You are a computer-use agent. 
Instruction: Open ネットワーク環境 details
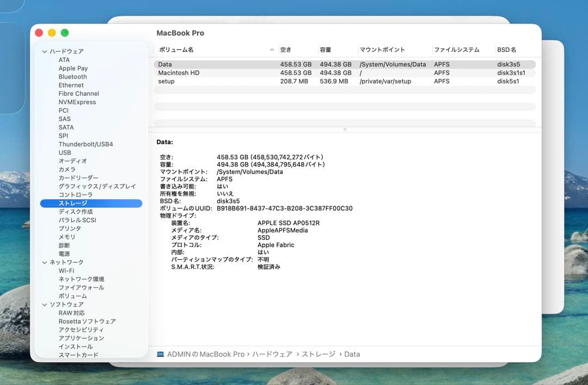(81, 279)
